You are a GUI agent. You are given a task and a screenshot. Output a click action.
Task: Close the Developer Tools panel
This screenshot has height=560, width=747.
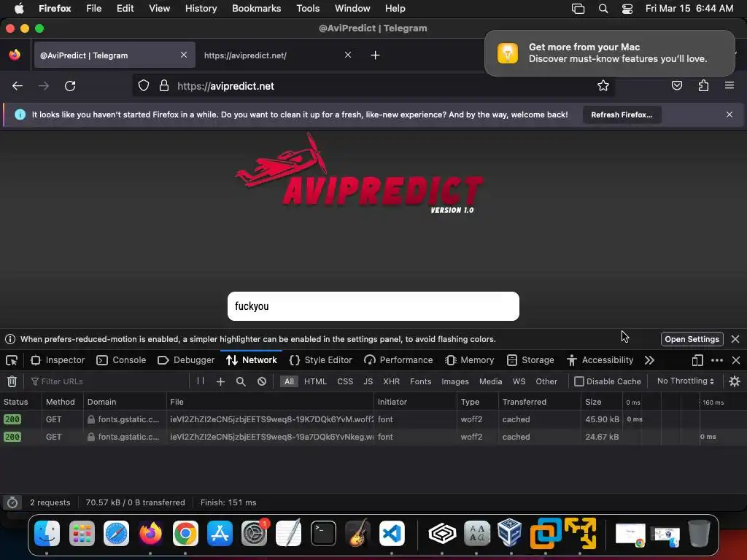click(x=736, y=360)
